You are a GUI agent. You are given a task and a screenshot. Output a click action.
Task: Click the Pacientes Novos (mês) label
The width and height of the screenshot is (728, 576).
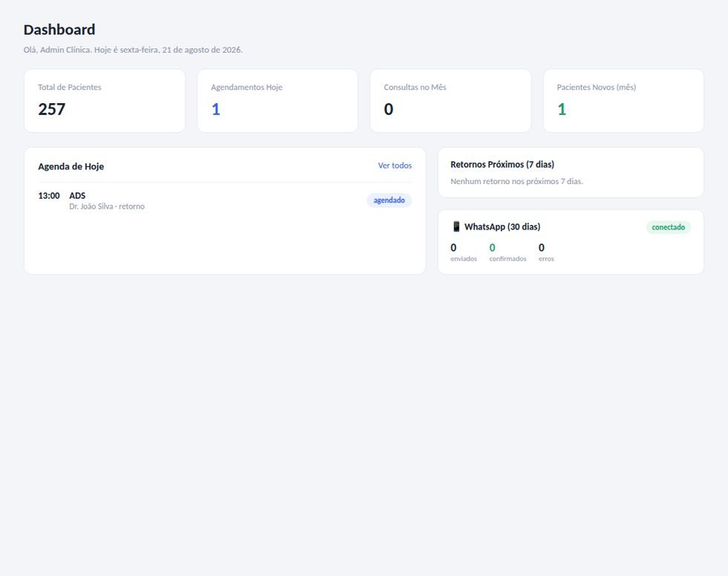(596, 87)
